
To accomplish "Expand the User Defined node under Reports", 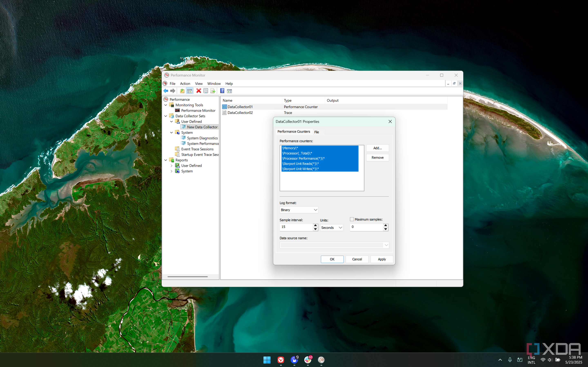I will point(172,165).
